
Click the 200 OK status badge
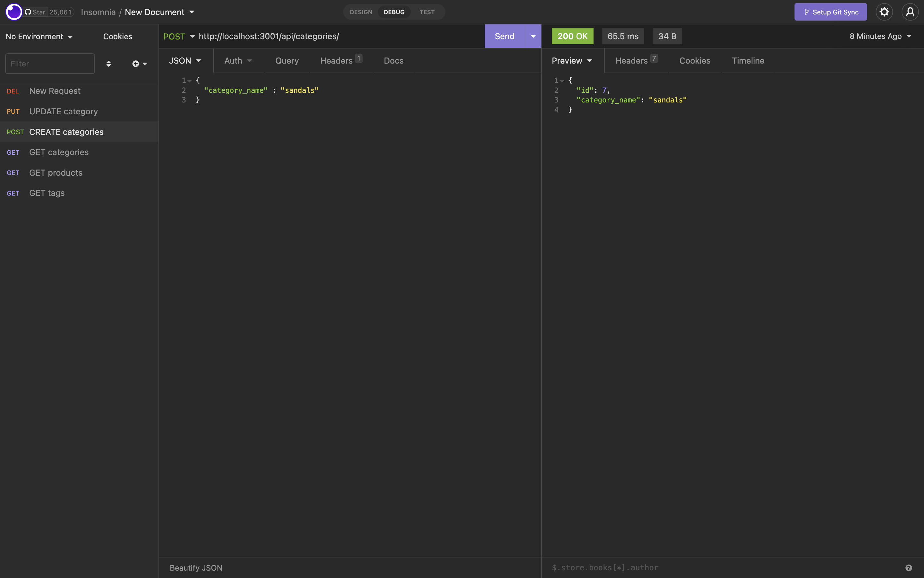[x=572, y=36]
